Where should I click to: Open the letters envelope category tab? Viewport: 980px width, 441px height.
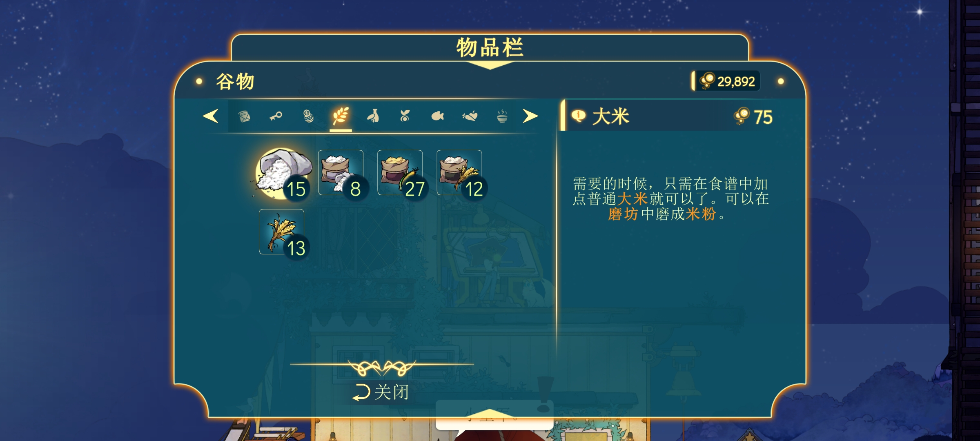[244, 116]
